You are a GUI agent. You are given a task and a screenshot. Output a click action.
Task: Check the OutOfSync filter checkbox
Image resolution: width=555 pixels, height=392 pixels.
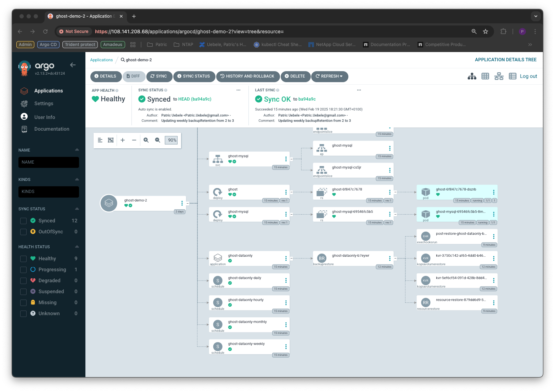(x=23, y=232)
